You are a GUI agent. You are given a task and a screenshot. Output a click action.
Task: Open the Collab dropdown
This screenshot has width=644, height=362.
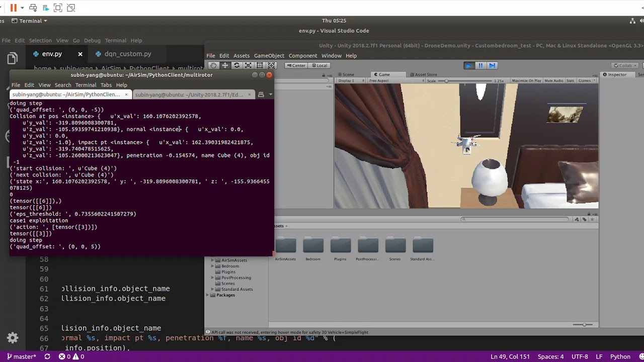(626, 65)
